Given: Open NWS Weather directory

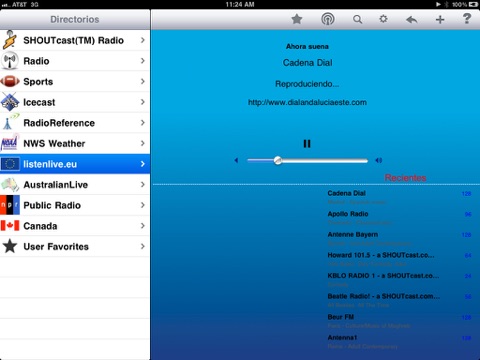Looking at the screenshot, I should click(x=75, y=143).
